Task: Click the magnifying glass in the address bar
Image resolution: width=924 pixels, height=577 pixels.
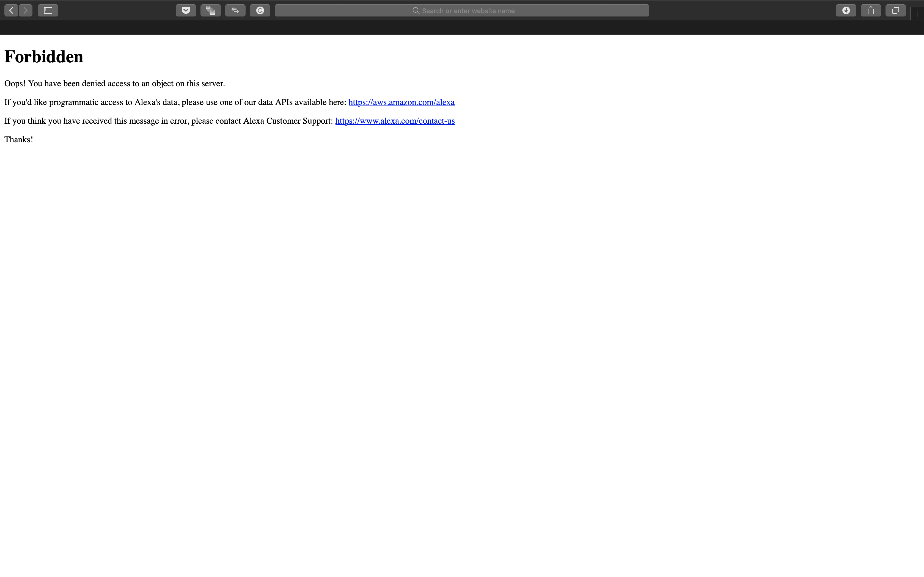Action: (416, 10)
